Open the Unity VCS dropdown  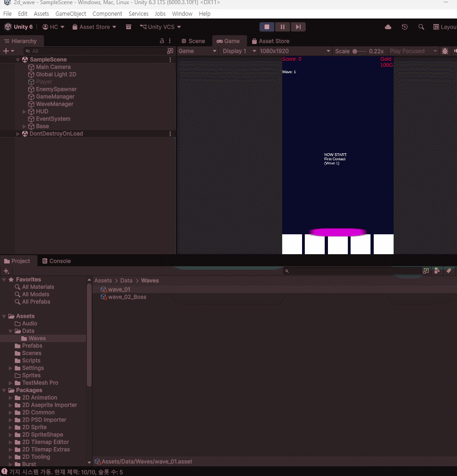161,27
